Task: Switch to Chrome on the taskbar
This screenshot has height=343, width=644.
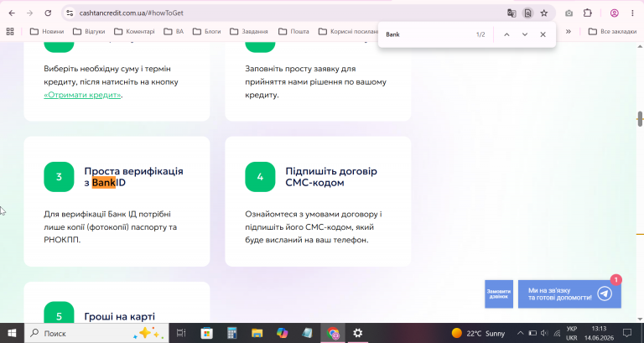Action: pos(333,333)
